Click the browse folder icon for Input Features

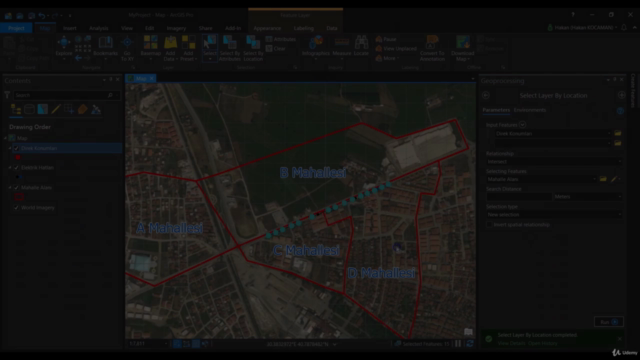coord(618,133)
